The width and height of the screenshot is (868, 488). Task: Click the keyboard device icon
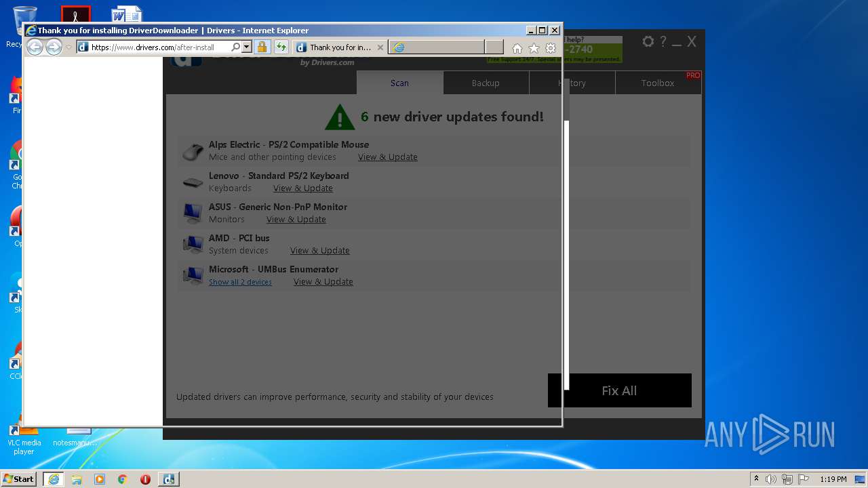coord(193,182)
